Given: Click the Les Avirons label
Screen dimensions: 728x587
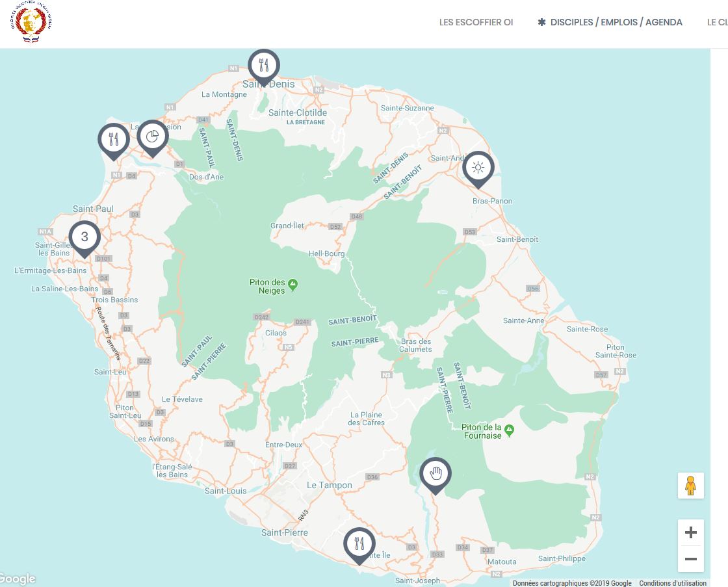Looking at the screenshot, I should point(153,439).
